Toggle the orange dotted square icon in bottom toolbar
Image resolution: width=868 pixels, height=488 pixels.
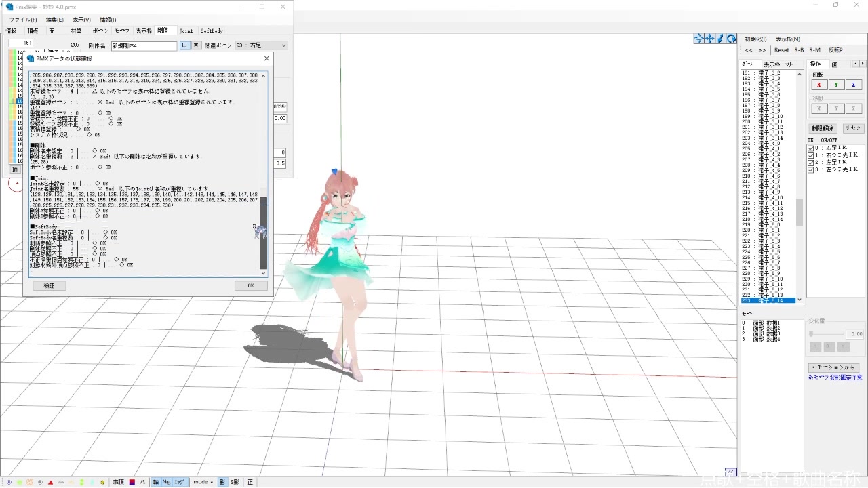pyautogui.click(x=30, y=482)
